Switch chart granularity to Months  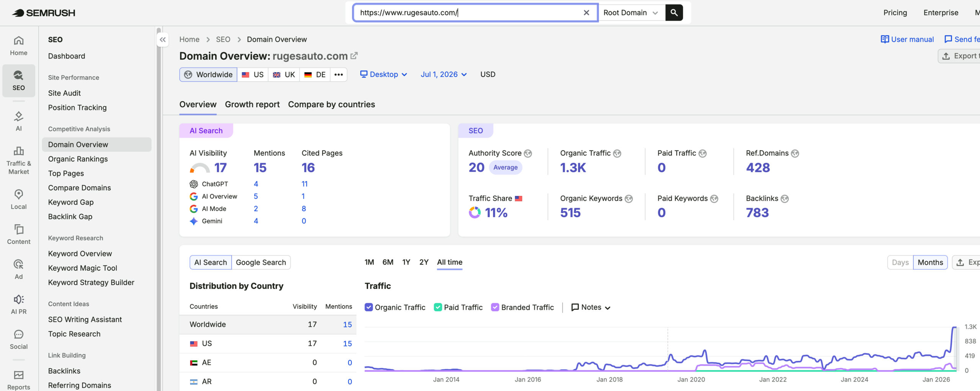[930, 262]
